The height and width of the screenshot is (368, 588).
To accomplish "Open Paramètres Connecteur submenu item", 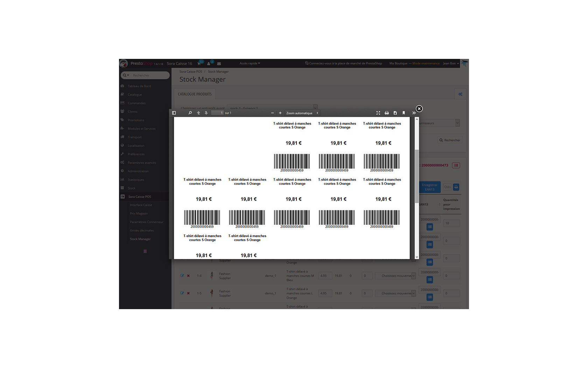I will pos(146,222).
